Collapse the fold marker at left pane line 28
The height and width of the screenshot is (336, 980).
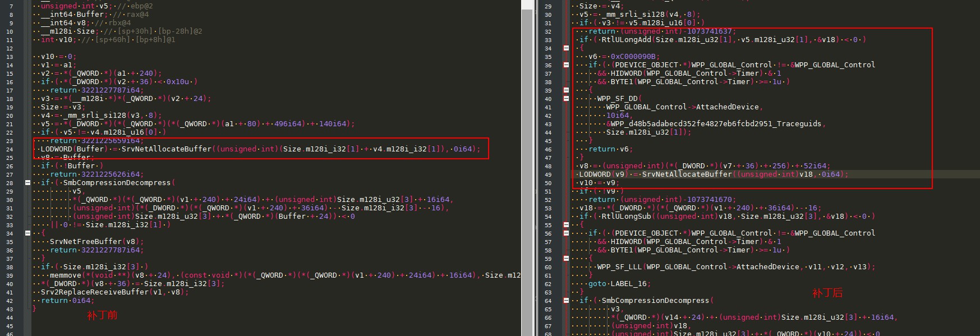27,182
